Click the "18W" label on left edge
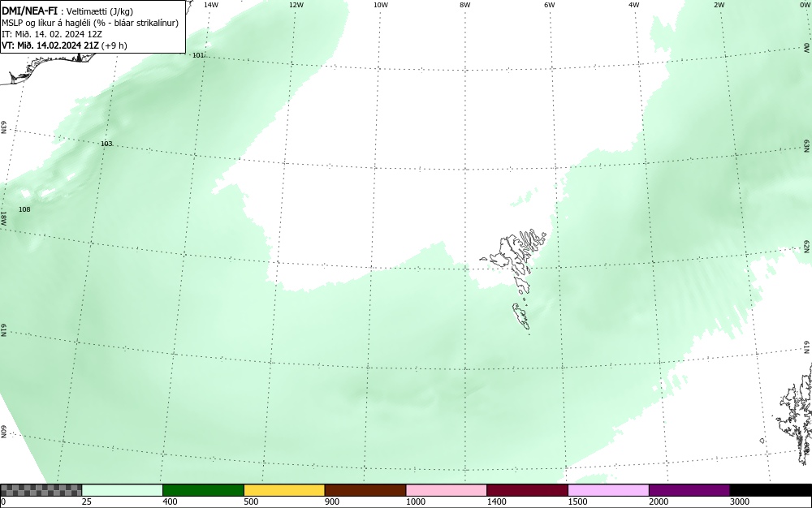 (x=3, y=217)
